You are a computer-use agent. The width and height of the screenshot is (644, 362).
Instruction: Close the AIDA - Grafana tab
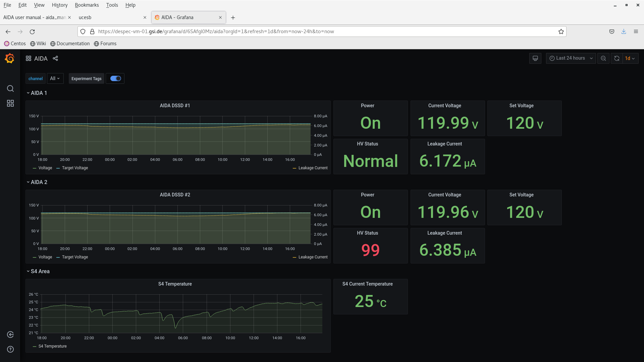click(220, 17)
